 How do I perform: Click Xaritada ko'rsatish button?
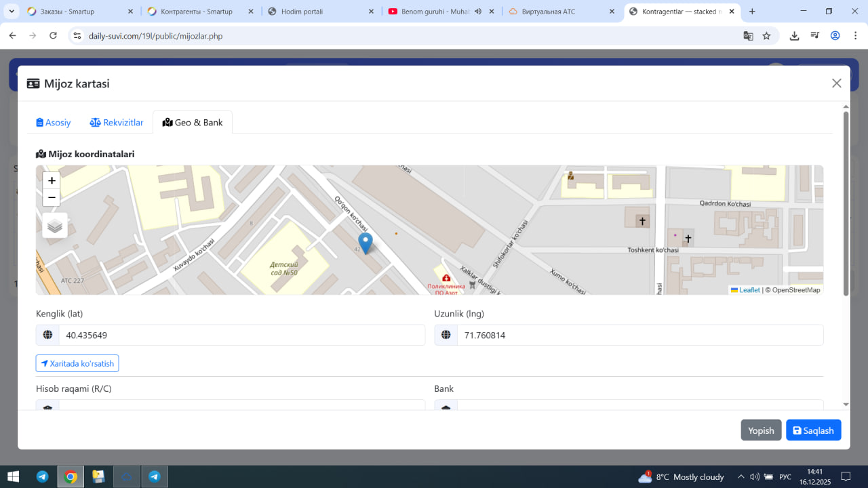point(77,363)
